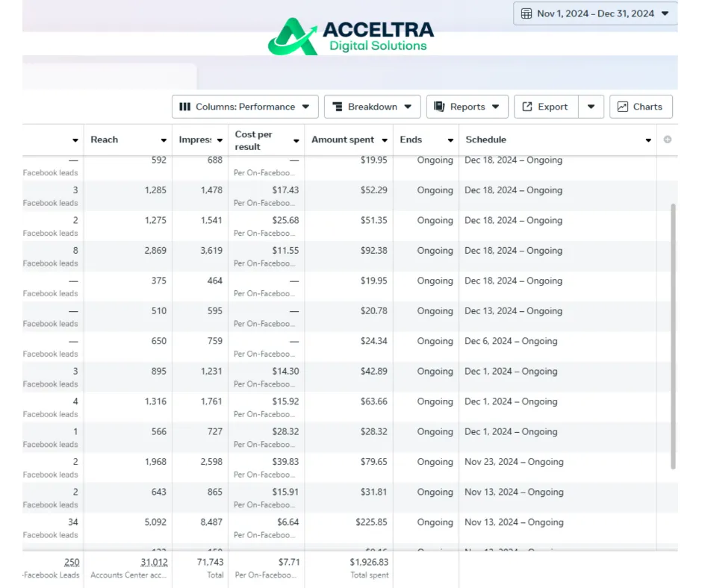Screen dimensions: 702x588
Task: Sort by the Reach column header
Action: [105, 140]
